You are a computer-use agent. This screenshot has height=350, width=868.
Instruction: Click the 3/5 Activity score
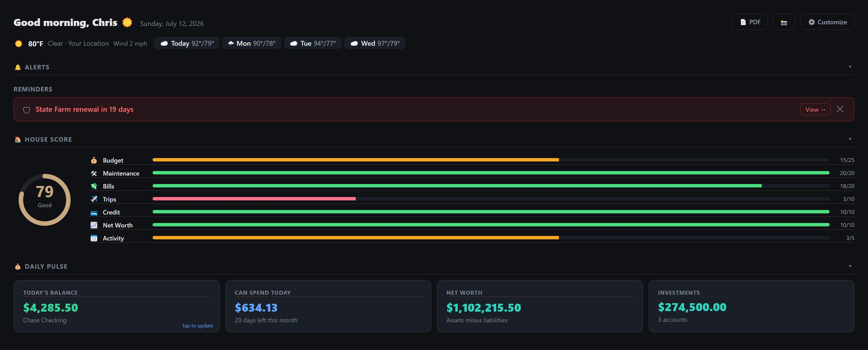point(850,238)
